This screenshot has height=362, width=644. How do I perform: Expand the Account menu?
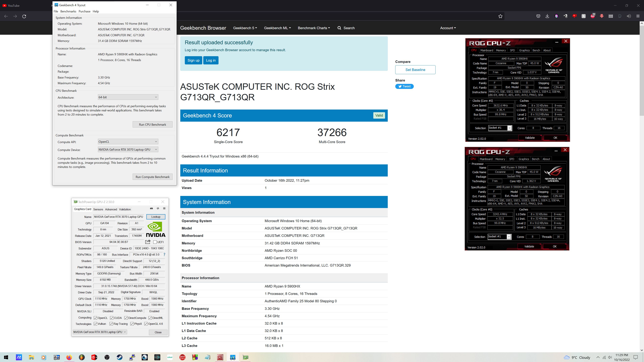[x=448, y=28]
